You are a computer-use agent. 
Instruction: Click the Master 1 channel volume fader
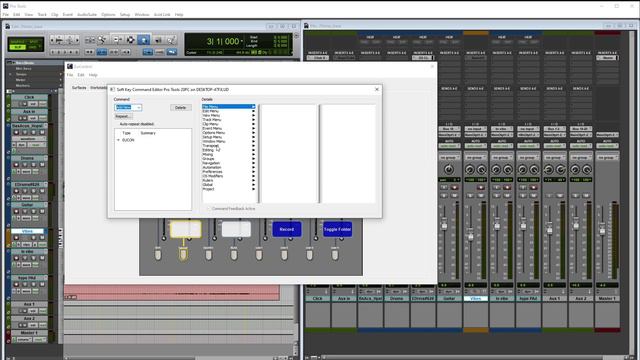602,229
